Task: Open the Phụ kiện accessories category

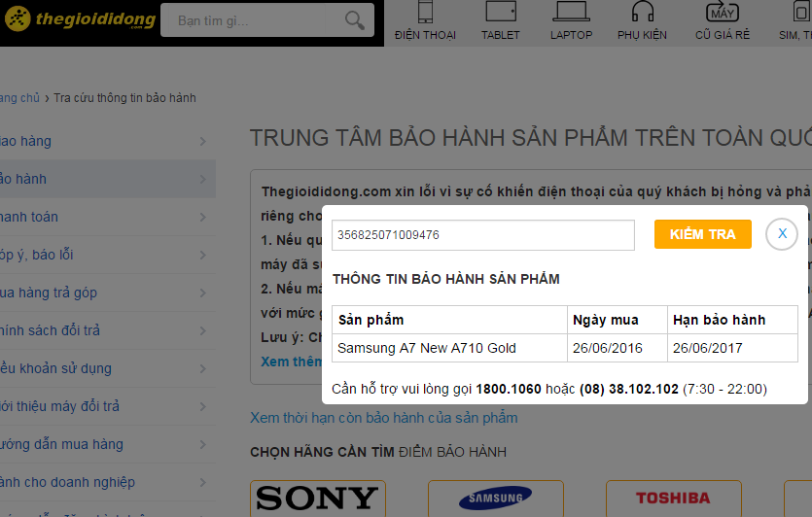Action: (642, 21)
